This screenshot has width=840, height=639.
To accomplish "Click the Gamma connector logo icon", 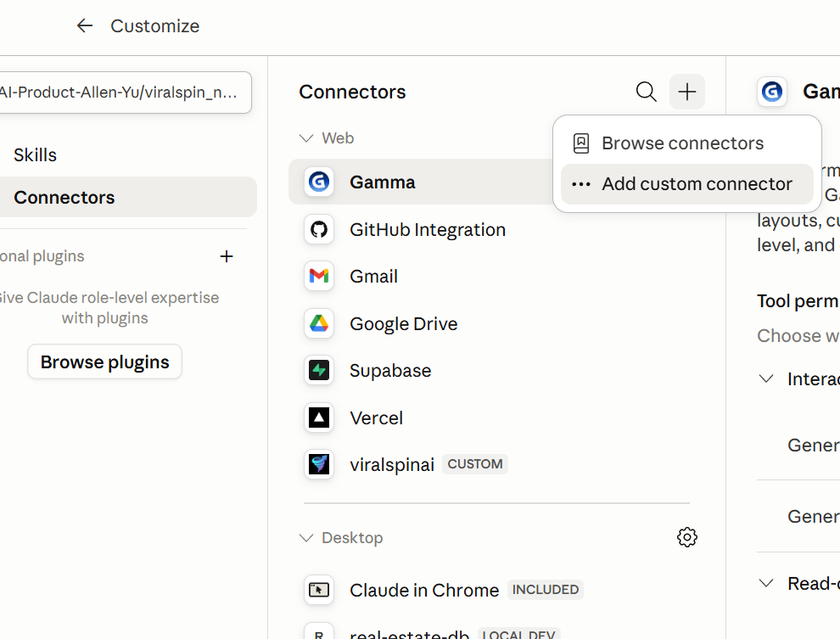I will pos(319,182).
